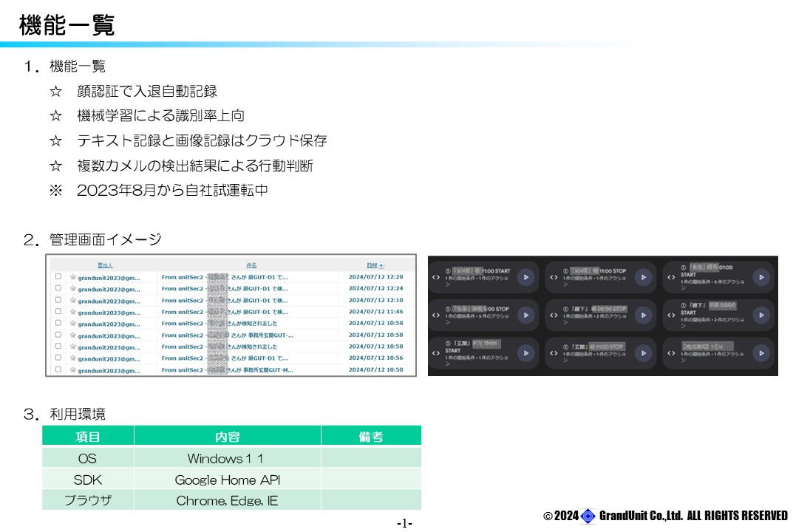The height and width of the screenshot is (532, 810).
Task: Sort emails by 件名 column header
Action: pyautogui.click(x=251, y=265)
